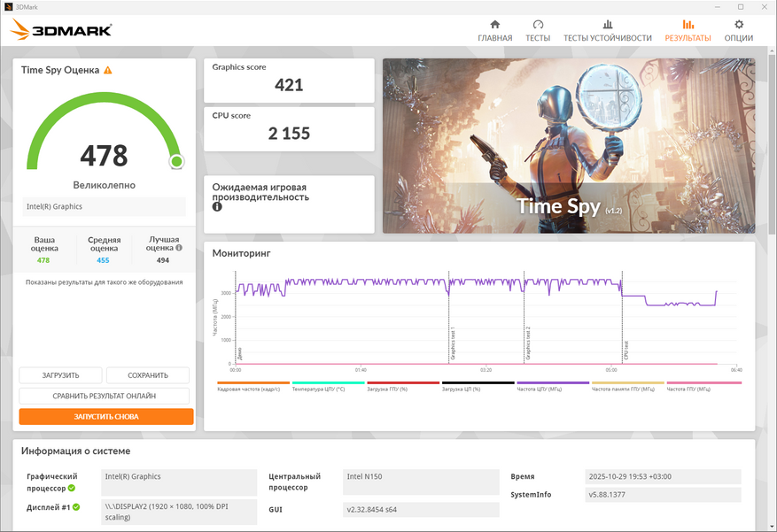Click the orange results chart icon
This screenshot has width=777, height=532.
(x=688, y=24)
